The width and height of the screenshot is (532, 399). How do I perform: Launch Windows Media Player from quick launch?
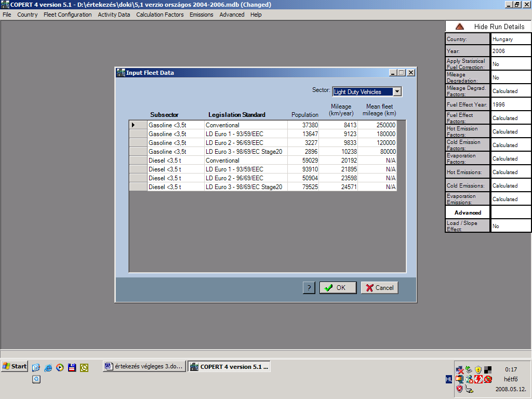[60, 367]
